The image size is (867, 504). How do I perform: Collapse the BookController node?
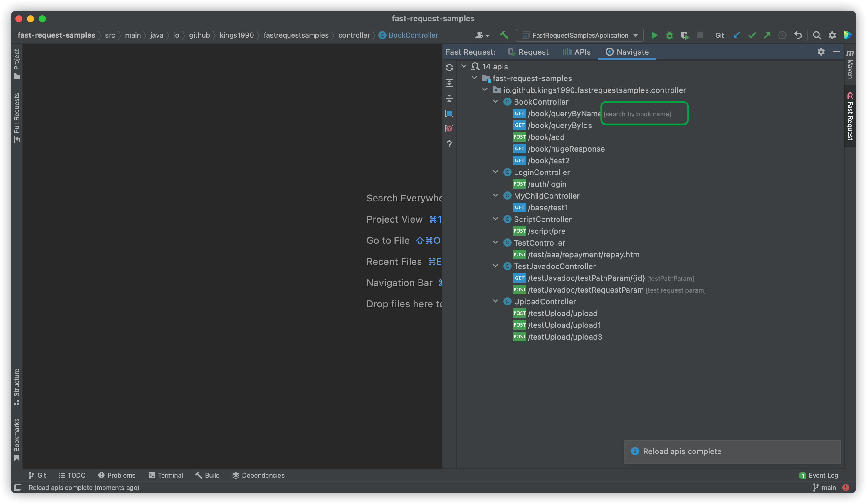pos(495,102)
